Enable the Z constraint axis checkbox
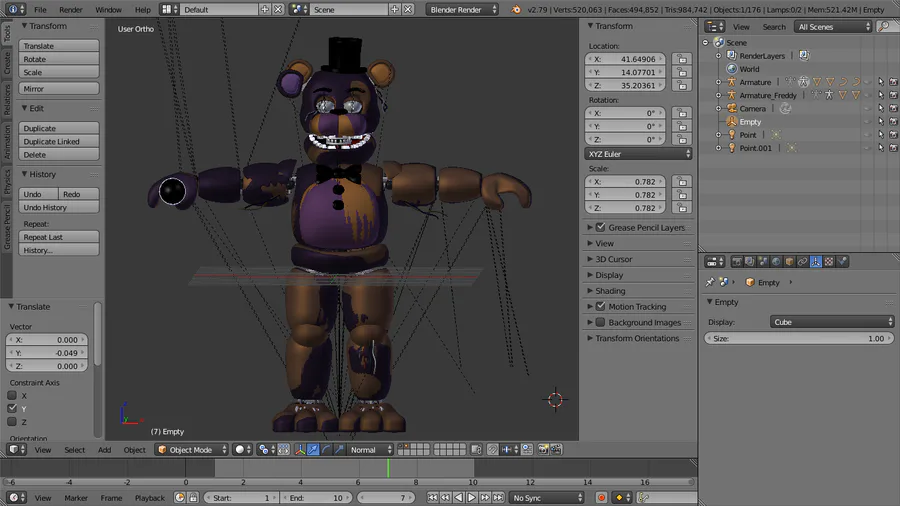The height and width of the screenshot is (506, 900). (x=12, y=422)
